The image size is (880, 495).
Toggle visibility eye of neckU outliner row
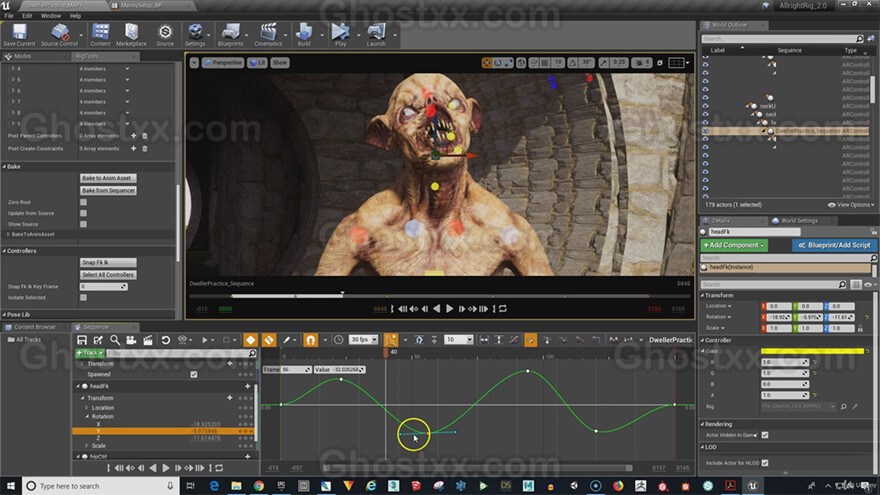[705, 106]
